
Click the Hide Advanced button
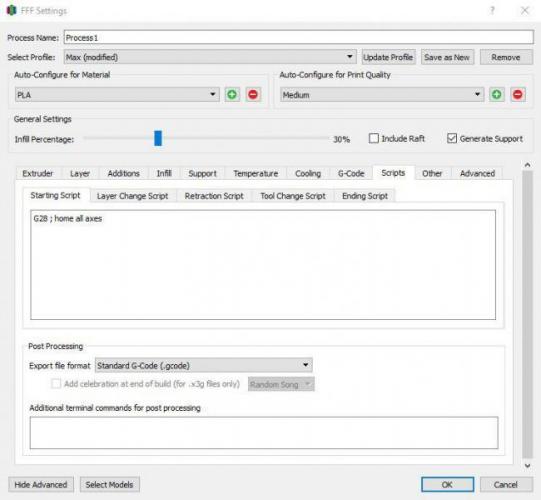click(41, 484)
